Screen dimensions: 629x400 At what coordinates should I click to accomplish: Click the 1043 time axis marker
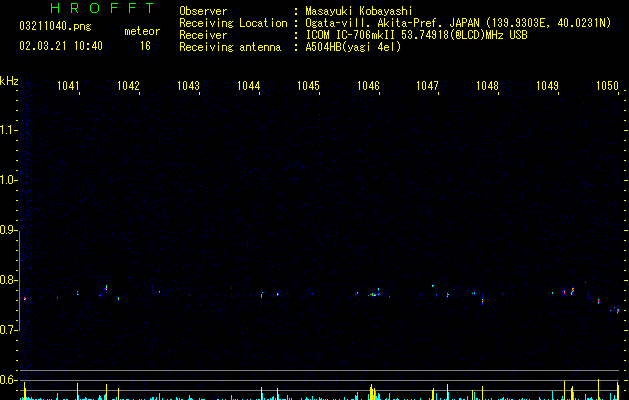click(x=188, y=86)
